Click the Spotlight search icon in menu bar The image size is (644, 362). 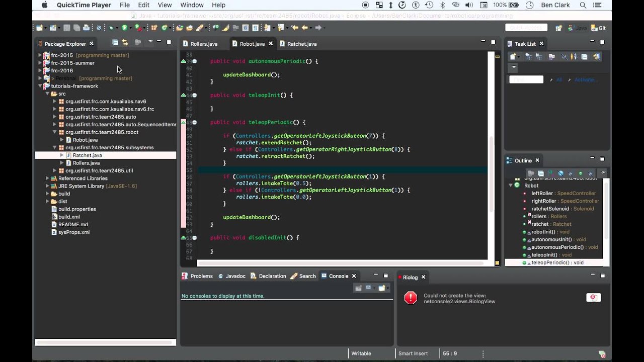point(583,5)
